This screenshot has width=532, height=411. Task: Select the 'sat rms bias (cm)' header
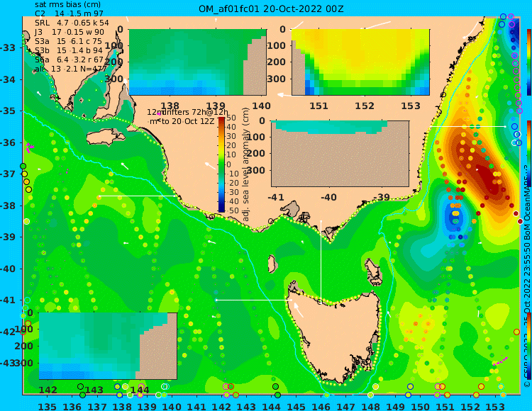[x=67, y=4]
